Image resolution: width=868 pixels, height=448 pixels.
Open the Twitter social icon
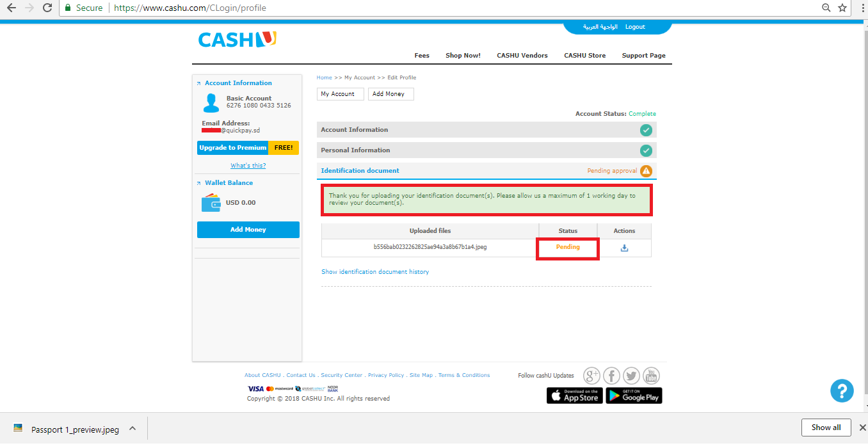click(631, 376)
